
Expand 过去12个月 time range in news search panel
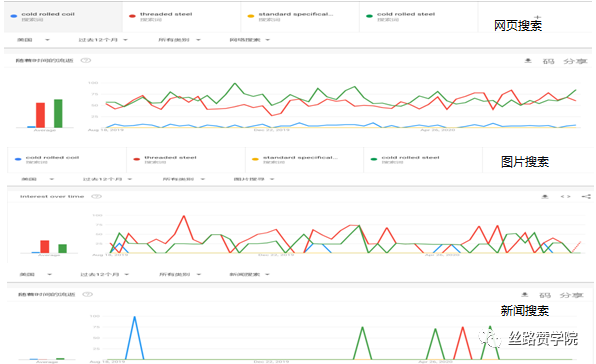coord(105,274)
